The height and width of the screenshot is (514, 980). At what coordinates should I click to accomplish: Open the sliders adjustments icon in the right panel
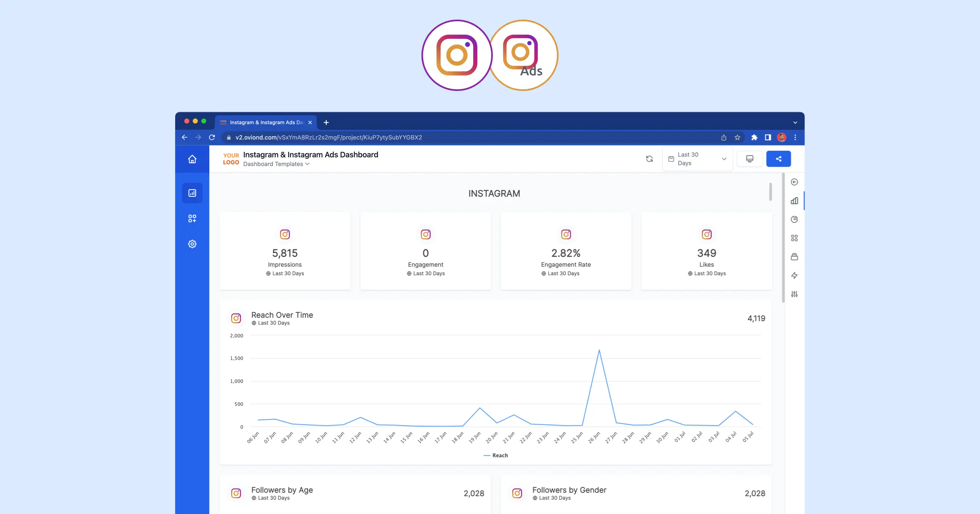click(794, 294)
